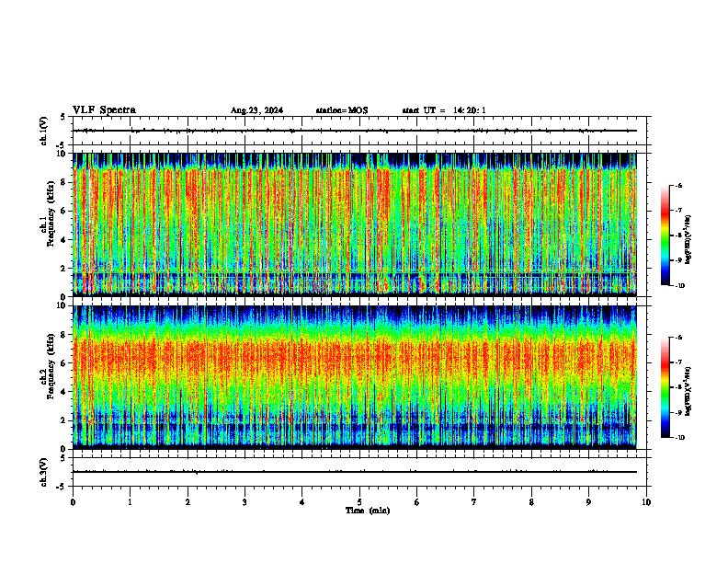Click the 'start UT = 14:20: 1' label
This screenshot has height=563, width=728.
click(444, 110)
